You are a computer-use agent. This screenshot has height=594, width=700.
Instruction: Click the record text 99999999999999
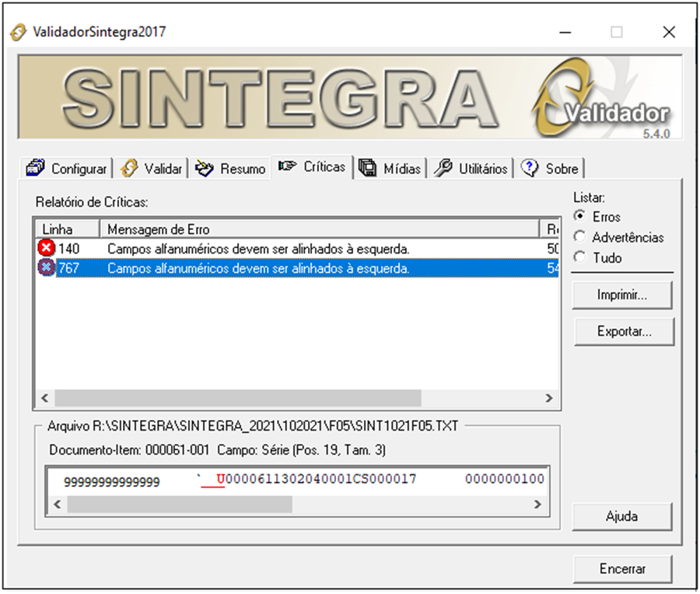[111, 482]
